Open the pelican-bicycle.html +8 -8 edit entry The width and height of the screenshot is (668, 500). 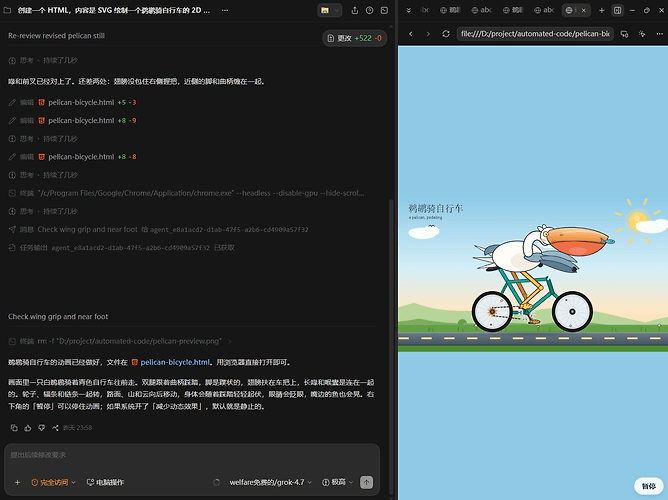pos(72,157)
